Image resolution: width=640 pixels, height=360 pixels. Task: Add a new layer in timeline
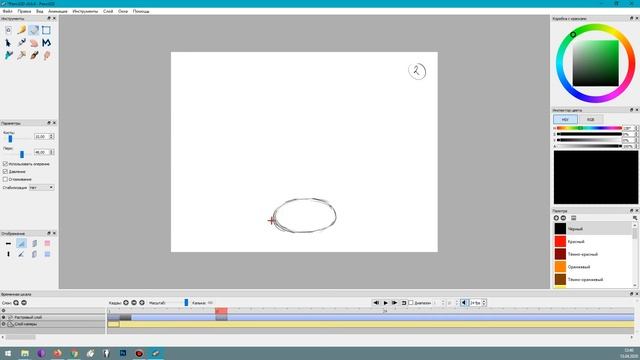coord(16,303)
